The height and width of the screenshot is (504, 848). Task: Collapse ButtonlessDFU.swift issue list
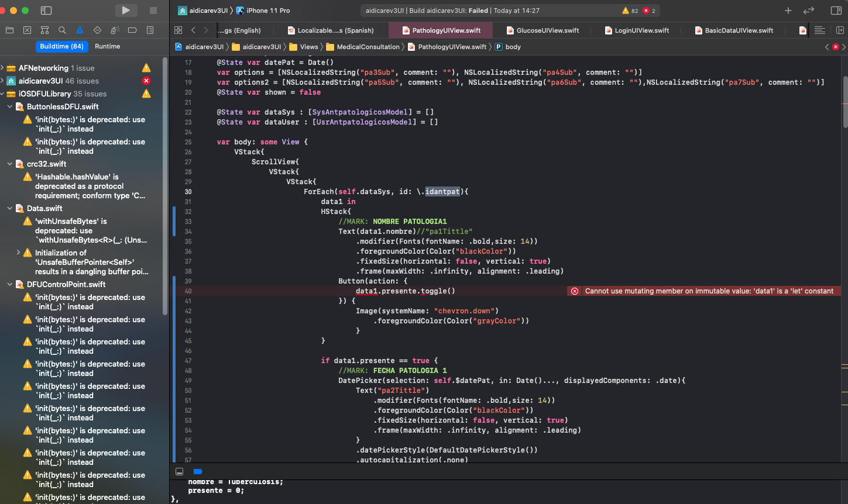click(x=9, y=106)
